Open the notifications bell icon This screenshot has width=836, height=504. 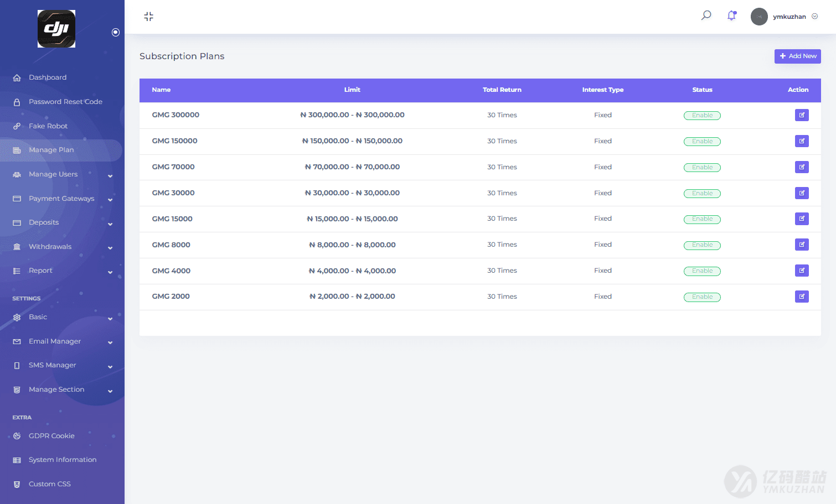(731, 16)
